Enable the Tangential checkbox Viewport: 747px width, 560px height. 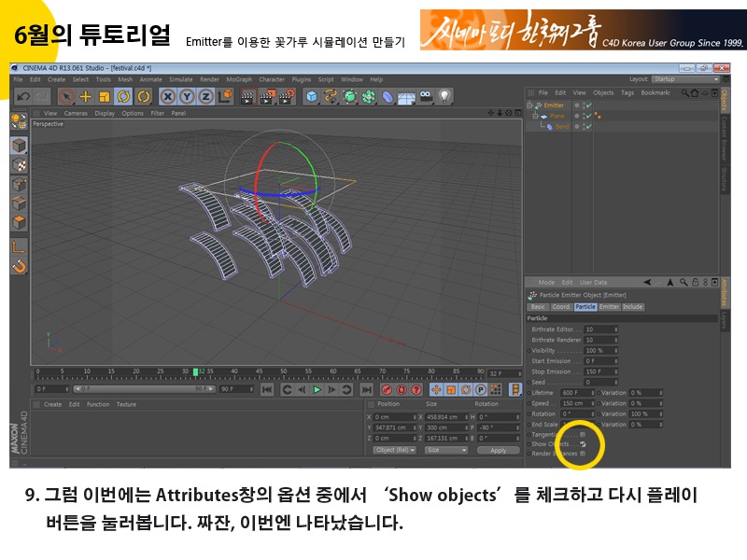583,434
